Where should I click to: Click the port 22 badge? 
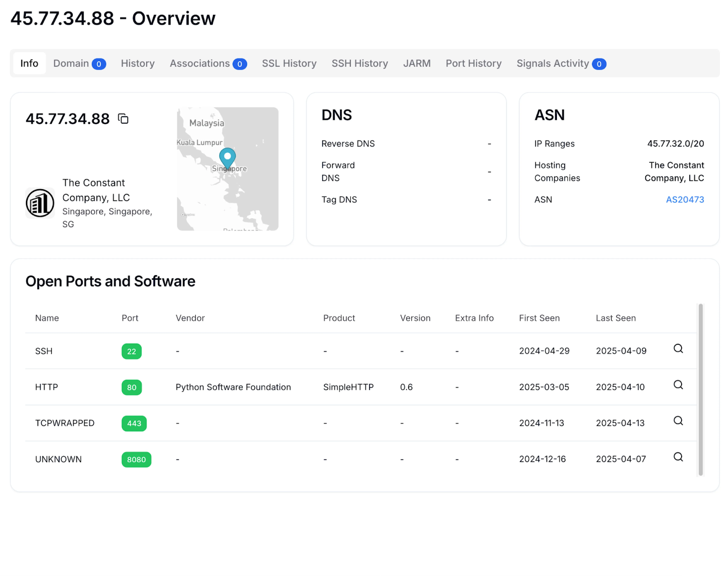pos(131,351)
